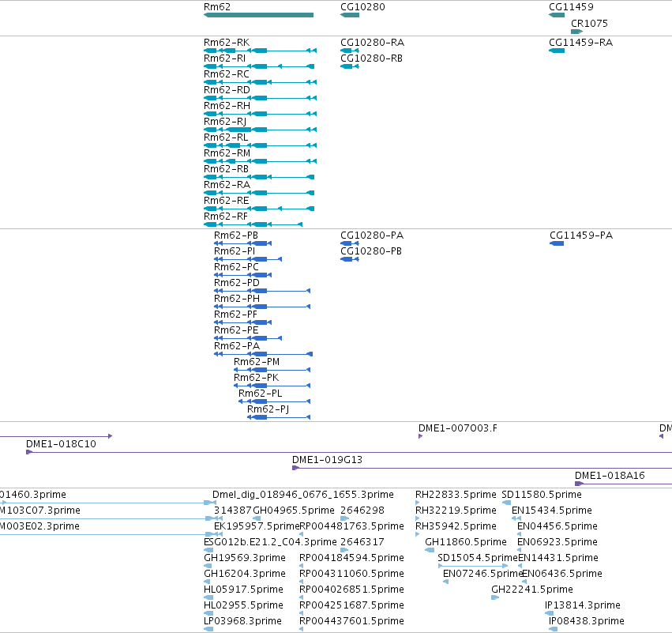Click the EN15434.5prime EST

551,511
